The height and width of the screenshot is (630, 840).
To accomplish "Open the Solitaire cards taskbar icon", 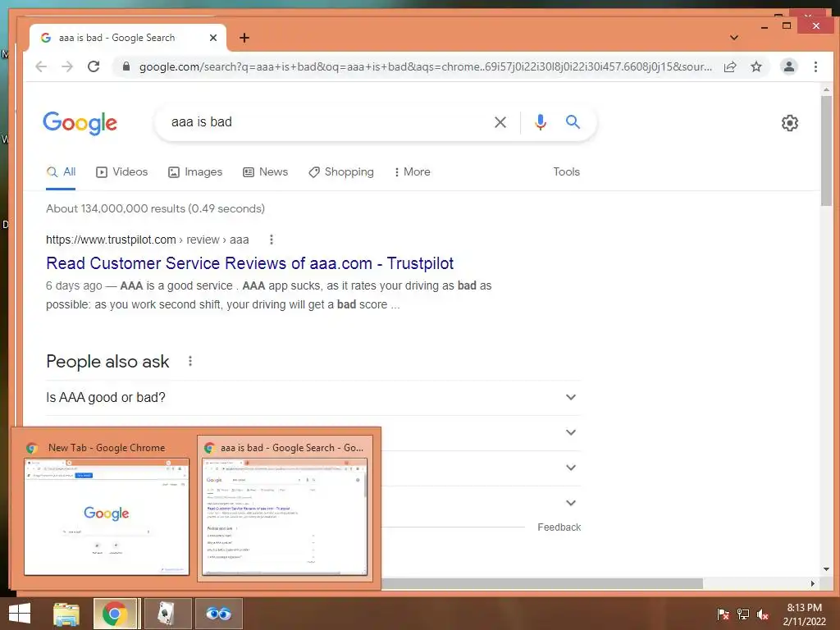I will click(x=167, y=614).
